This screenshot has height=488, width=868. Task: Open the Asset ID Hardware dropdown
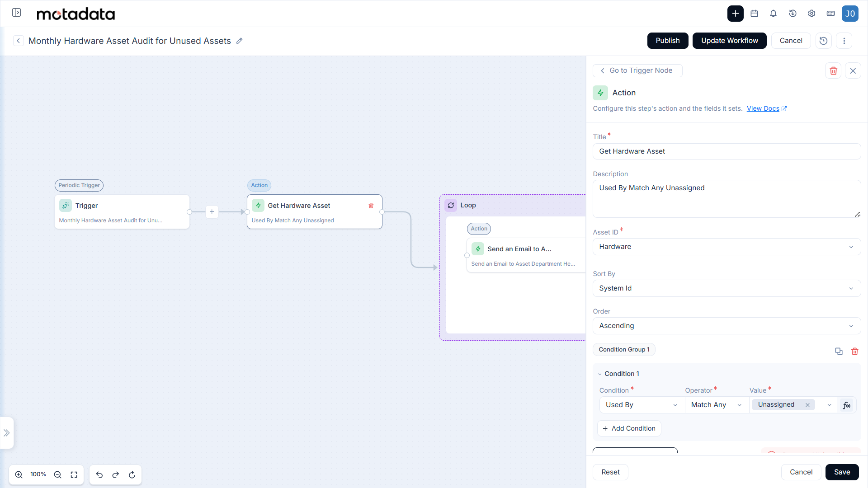coord(726,247)
